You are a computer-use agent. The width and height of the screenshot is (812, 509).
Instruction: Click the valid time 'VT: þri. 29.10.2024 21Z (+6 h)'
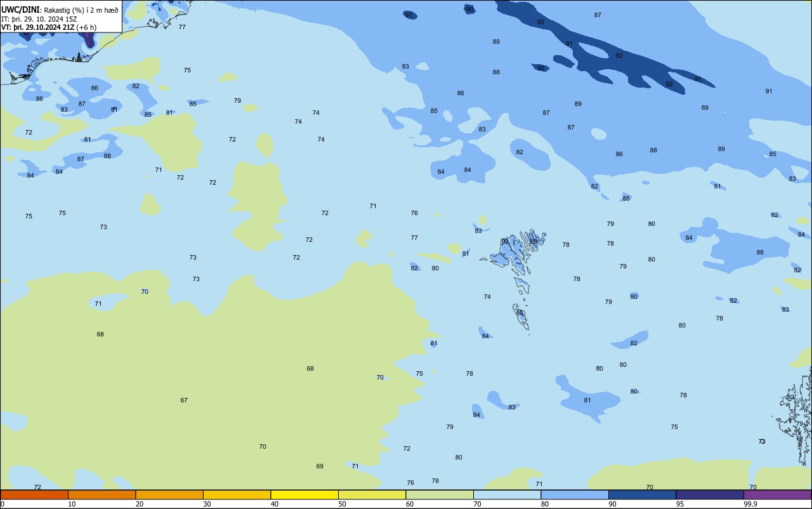(x=49, y=27)
